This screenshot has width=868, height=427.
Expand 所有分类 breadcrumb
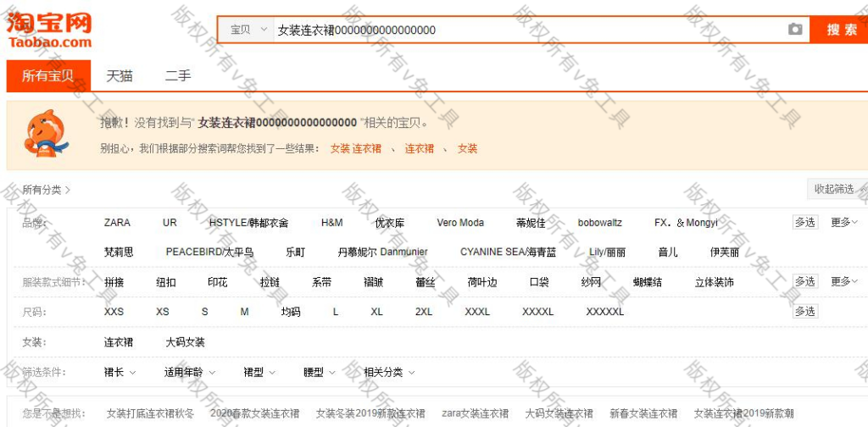click(x=46, y=190)
